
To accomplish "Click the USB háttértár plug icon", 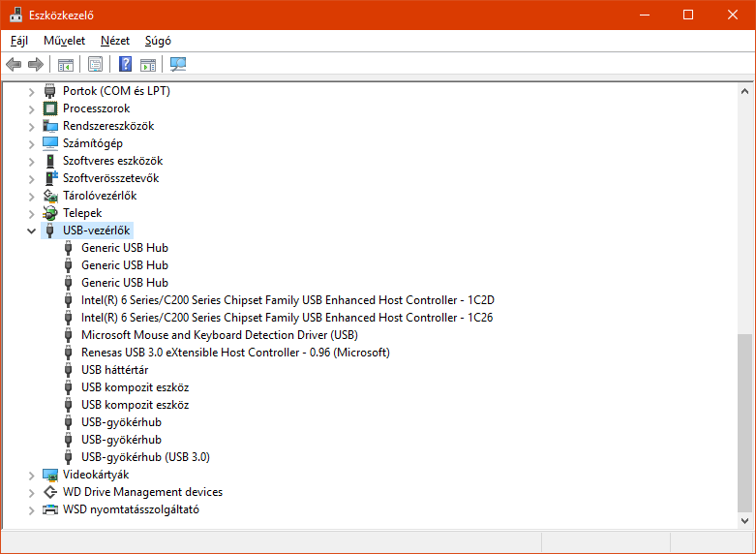I will coord(69,370).
